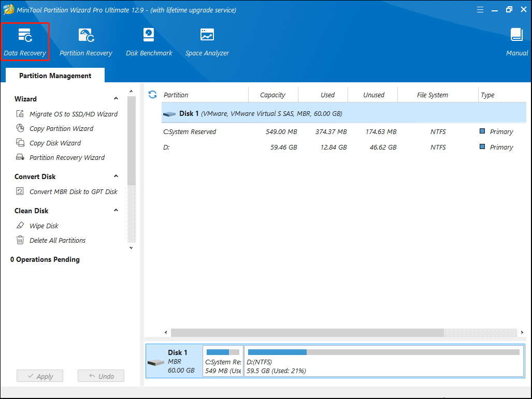Open Copy Disk Wizard
The width and height of the screenshot is (532, 399).
tap(55, 143)
